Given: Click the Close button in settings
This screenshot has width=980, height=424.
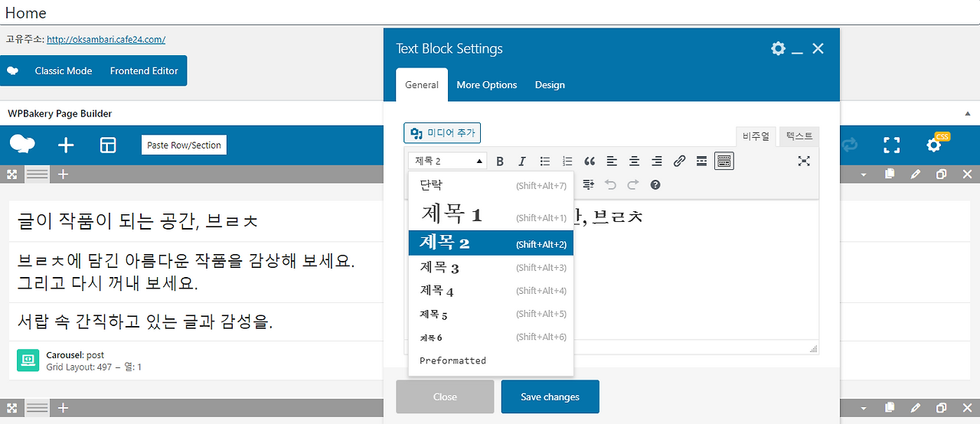Looking at the screenshot, I should [445, 396].
